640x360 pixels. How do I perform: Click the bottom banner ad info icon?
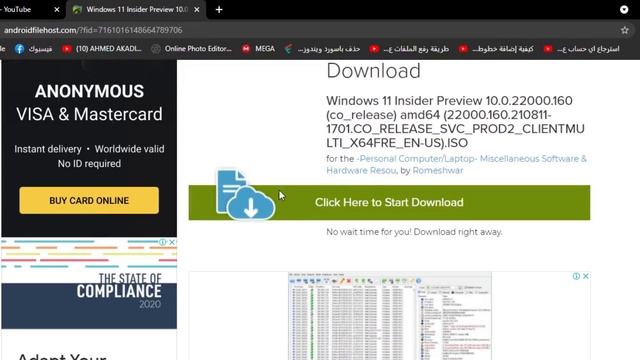pyautogui.click(x=576, y=276)
